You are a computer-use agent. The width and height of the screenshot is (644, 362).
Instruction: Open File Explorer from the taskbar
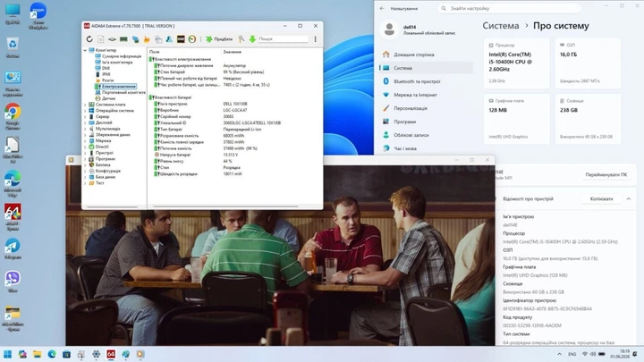click(x=37, y=354)
